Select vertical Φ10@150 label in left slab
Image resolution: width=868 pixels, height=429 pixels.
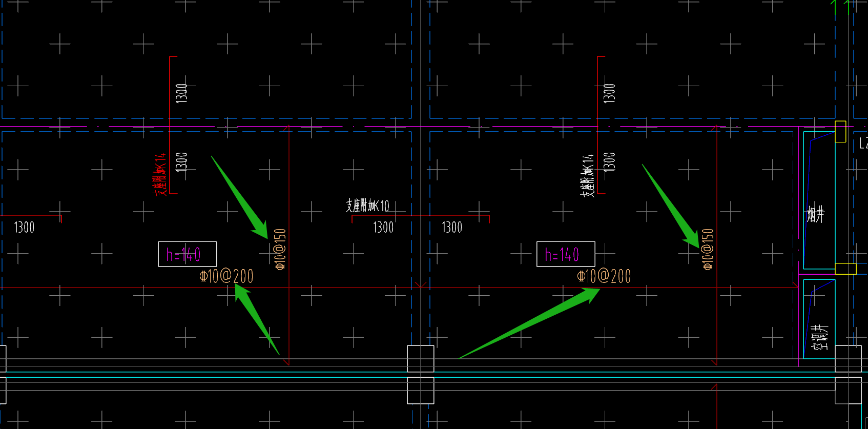point(280,249)
